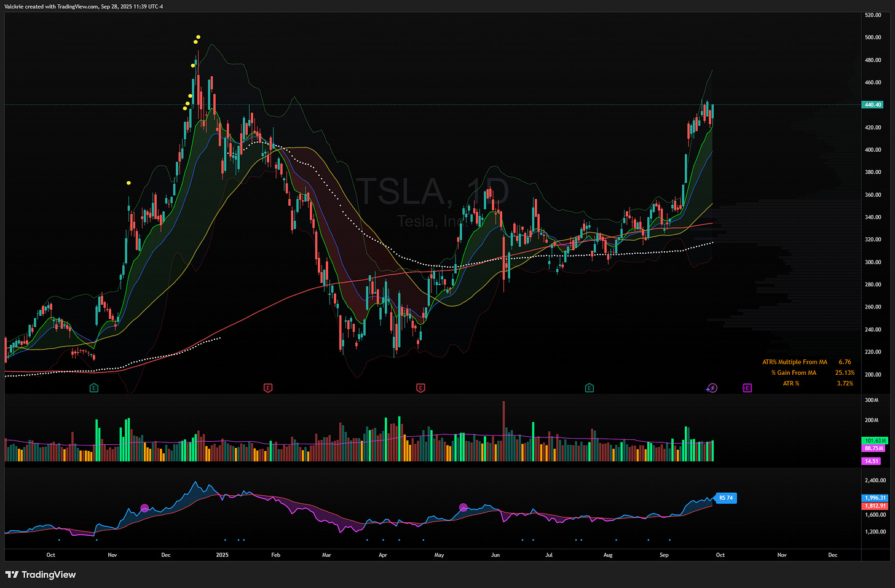Screen dimensions: 895x588
Task: Click the pink circle on the RS line in November
Action: pos(144,508)
